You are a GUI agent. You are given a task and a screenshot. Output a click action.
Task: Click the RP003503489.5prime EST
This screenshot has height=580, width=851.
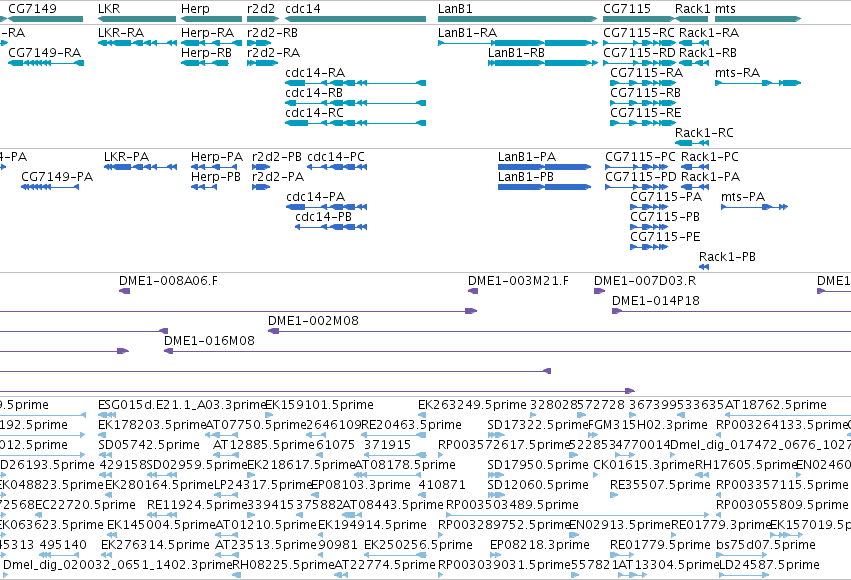(577, 515)
